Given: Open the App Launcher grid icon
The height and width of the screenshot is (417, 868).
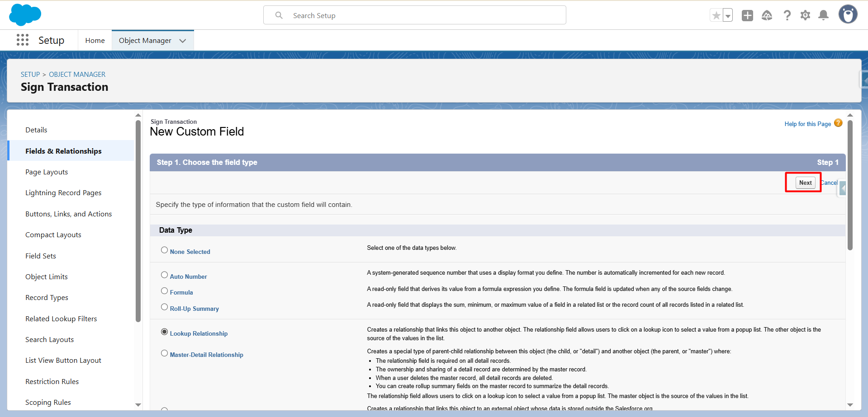Looking at the screenshot, I should pyautogui.click(x=23, y=40).
